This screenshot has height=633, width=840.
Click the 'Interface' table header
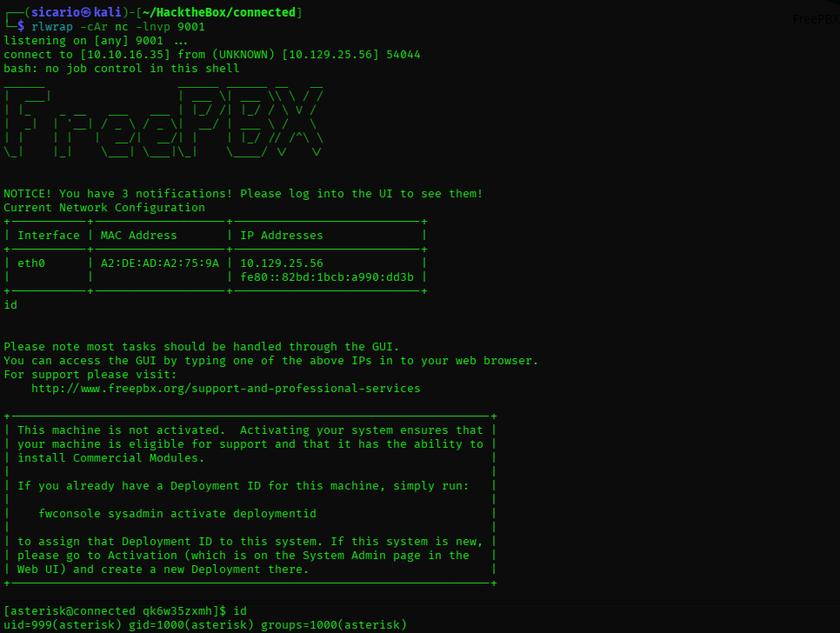click(49, 236)
